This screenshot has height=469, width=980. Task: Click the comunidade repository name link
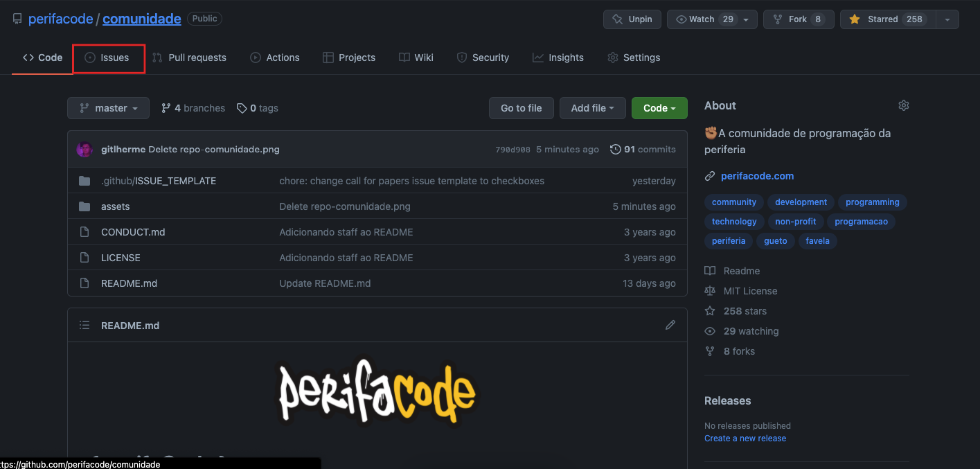click(x=142, y=19)
